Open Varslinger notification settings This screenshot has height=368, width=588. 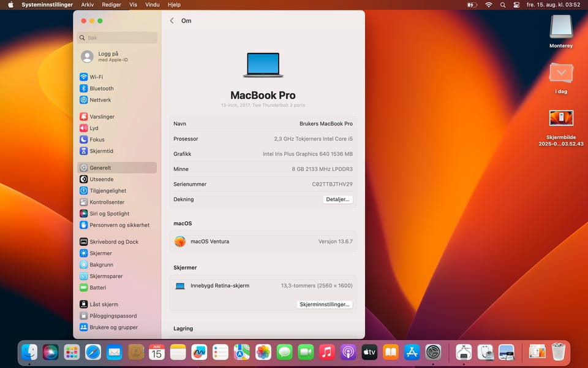102,117
